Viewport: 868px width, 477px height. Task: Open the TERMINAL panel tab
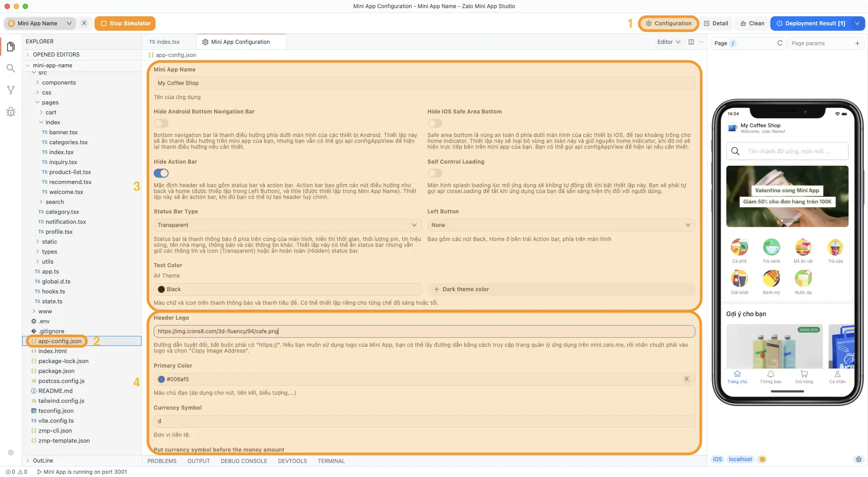coord(331,461)
